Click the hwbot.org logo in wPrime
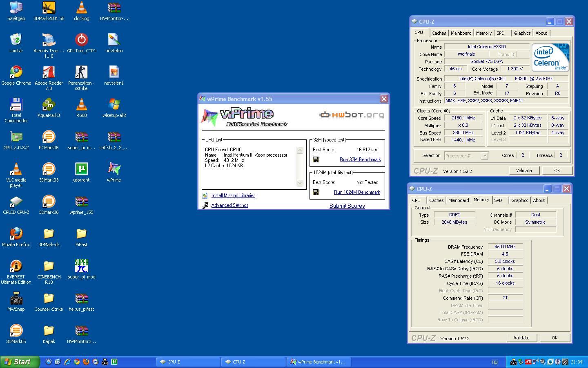Screen dimensions: 588x368 (352, 114)
